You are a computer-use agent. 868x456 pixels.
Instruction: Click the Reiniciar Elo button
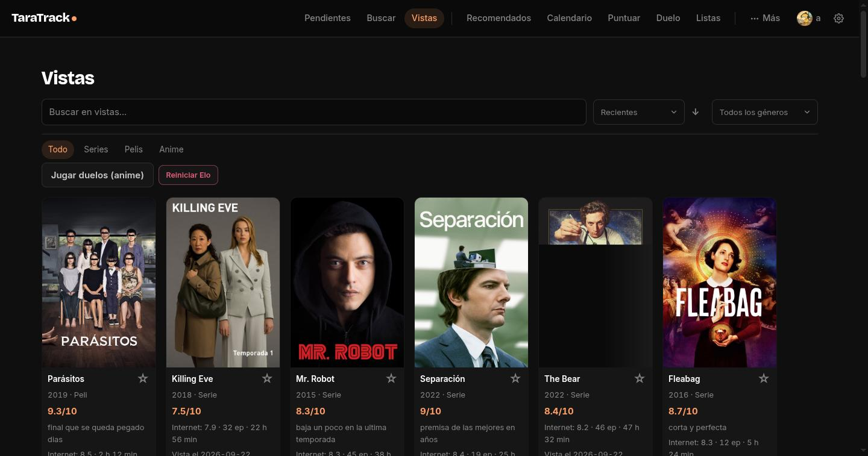(188, 175)
